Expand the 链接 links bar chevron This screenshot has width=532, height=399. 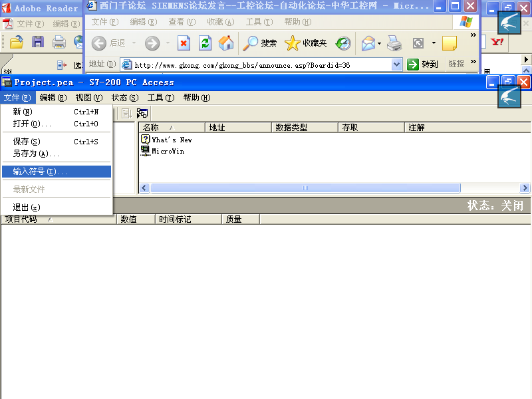[x=473, y=61]
